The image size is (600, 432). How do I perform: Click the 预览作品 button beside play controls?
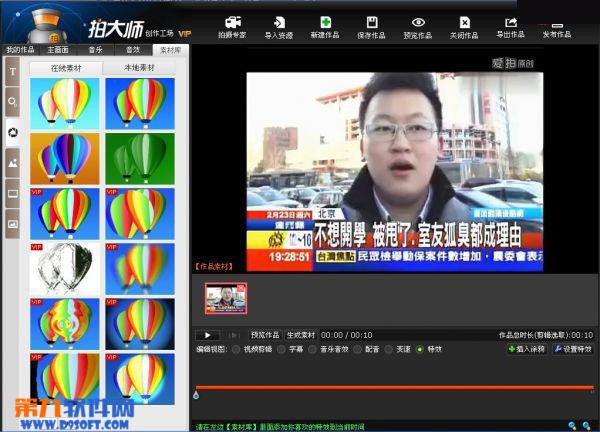point(265,335)
